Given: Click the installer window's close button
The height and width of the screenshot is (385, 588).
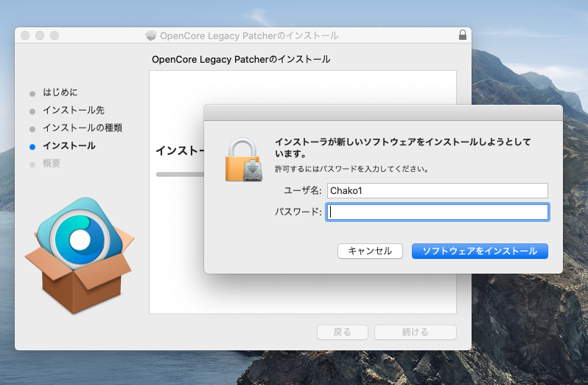Looking at the screenshot, I should click(25, 35).
